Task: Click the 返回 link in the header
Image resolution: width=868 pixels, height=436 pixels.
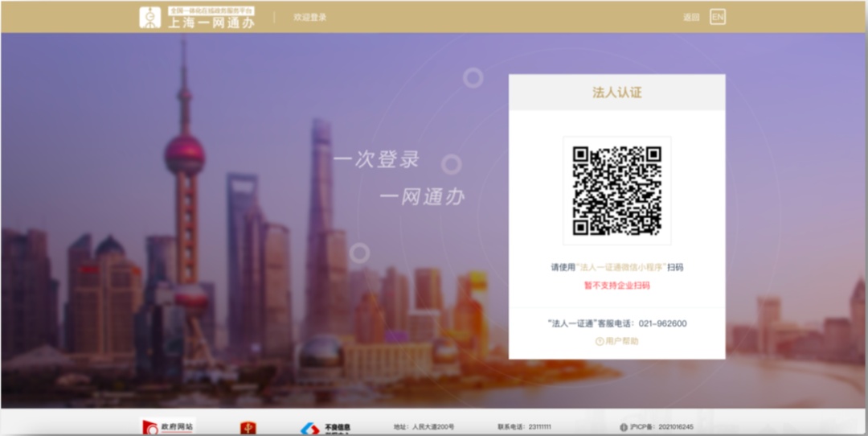Action: [x=691, y=17]
